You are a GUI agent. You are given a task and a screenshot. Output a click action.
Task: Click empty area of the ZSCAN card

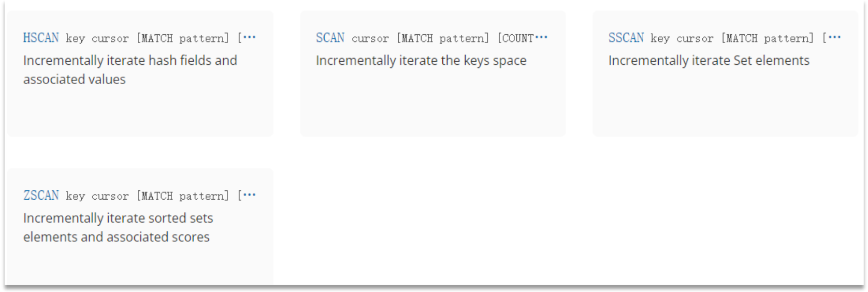[x=140, y=265]
